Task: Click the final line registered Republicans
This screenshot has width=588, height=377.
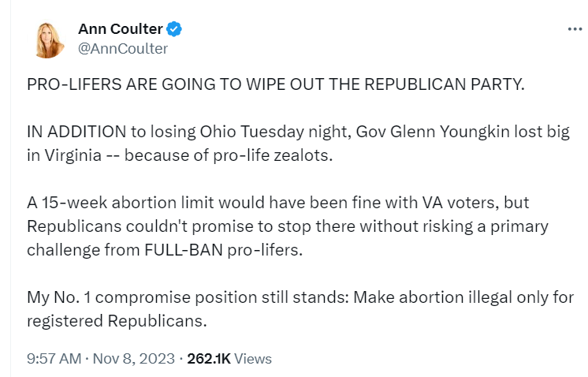Action: (117, 321)
